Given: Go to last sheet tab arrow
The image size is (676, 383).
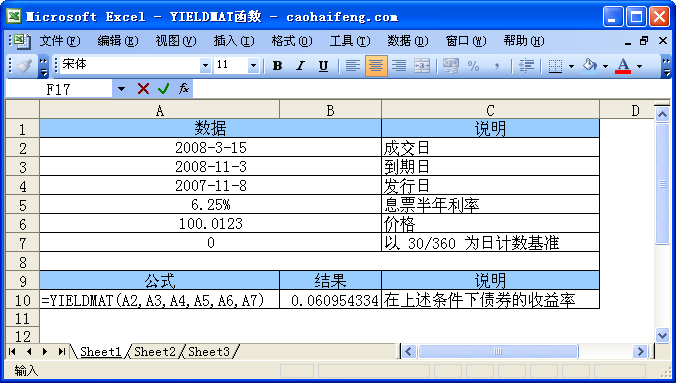Looking at the screenshot, I should [62, 352].
